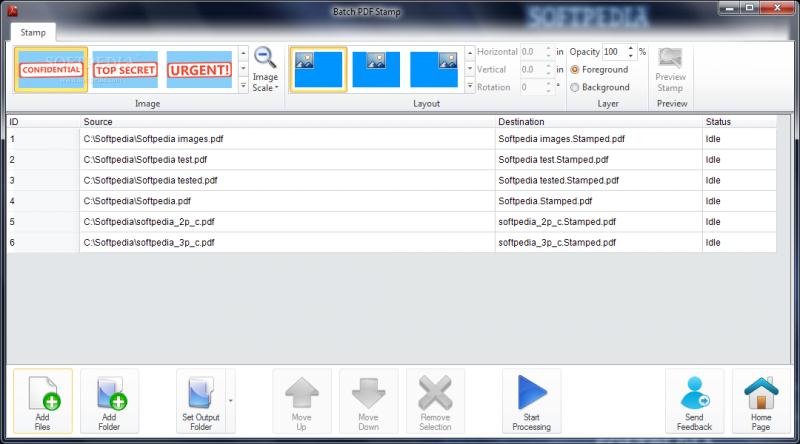Screen dimensions: 800x444
Task: Expand the layout gallery options
Action: (x=472, y=87)
